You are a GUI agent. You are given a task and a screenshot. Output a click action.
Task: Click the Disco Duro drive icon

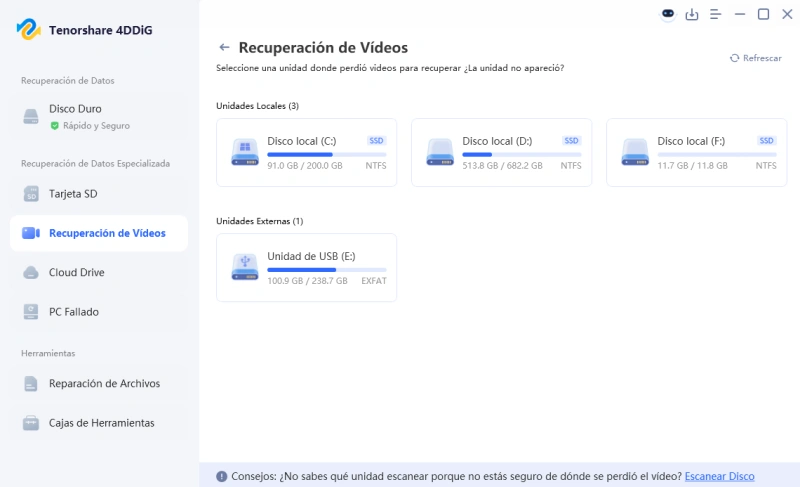coord(31,116)
